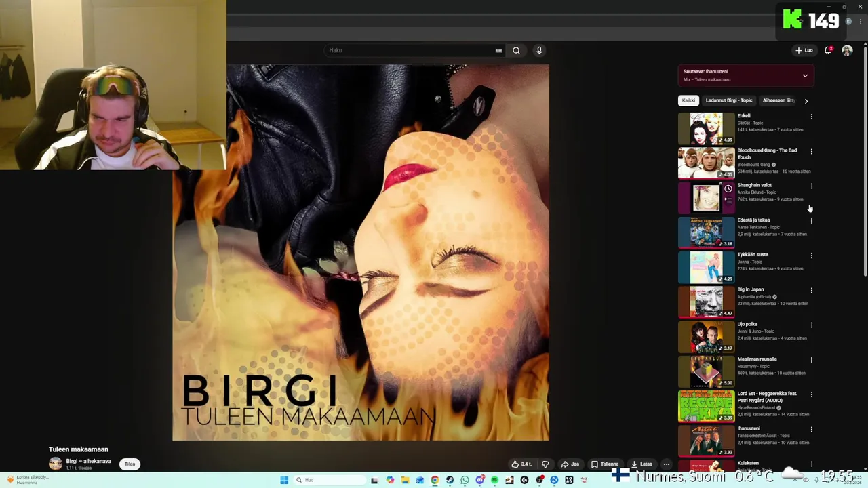This screenshot has width=868, height=488.
Task: Show more filter chips with right arrow
Action: [806, 100]
